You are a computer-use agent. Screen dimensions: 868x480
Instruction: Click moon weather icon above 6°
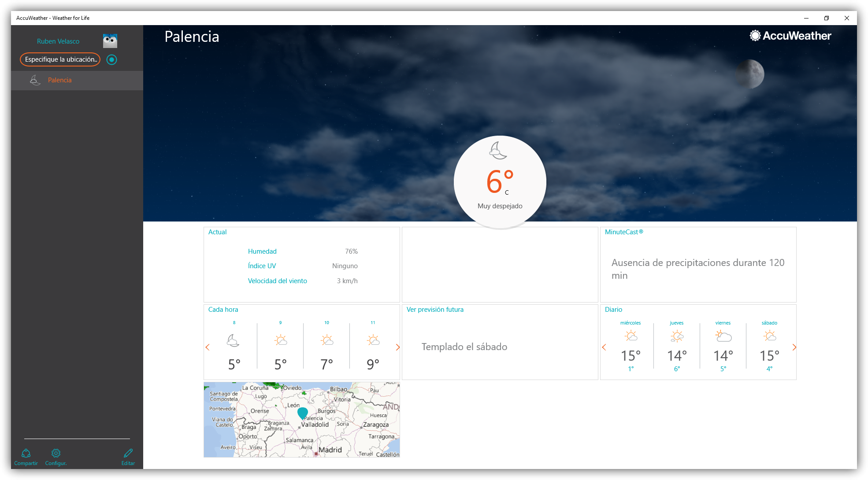click(x=498, y=151)
